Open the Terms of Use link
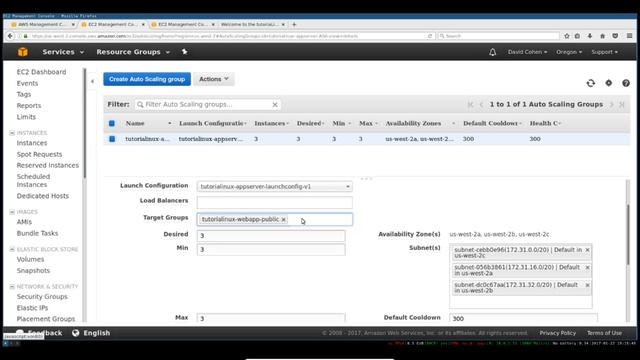The image size is (640, 360). click(604, 333)
